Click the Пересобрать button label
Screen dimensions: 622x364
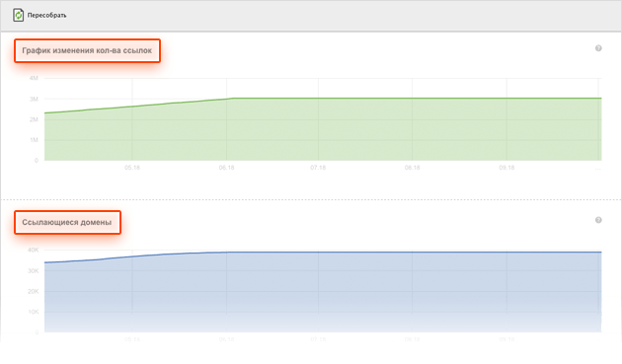pos(46,16)
